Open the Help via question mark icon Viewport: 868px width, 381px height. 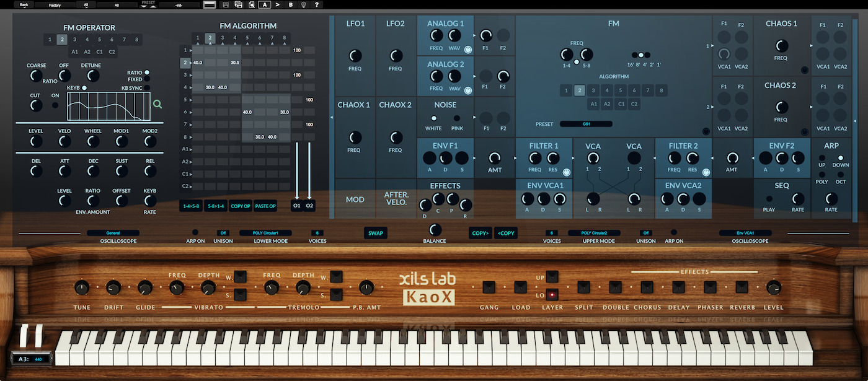pos(316,4)
